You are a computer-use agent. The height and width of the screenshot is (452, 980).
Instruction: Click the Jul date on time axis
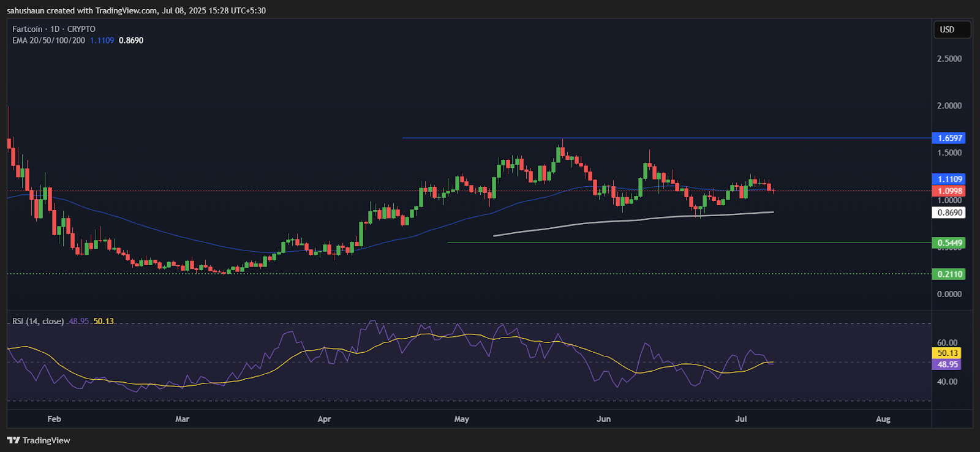pos(741,419)
